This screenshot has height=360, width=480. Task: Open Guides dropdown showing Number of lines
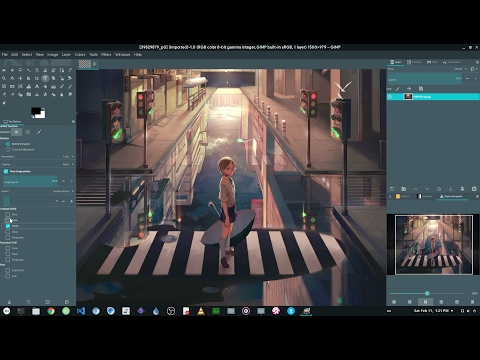tap(38, 191)
